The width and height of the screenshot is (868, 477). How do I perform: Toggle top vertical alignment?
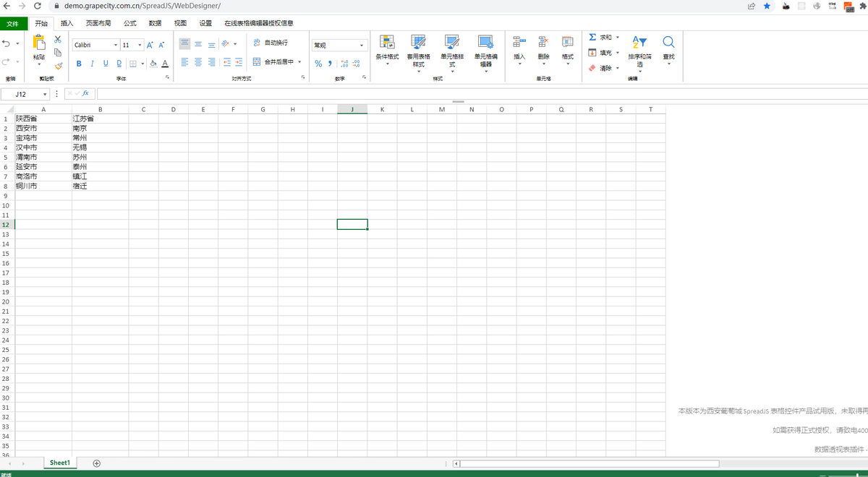click(184, 44)
